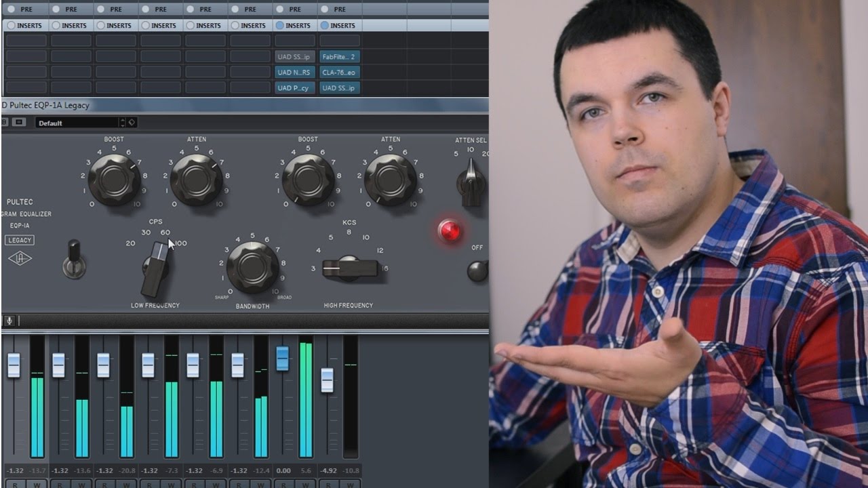Open the CLA-76 insert plugin slot

click(340, 72)
